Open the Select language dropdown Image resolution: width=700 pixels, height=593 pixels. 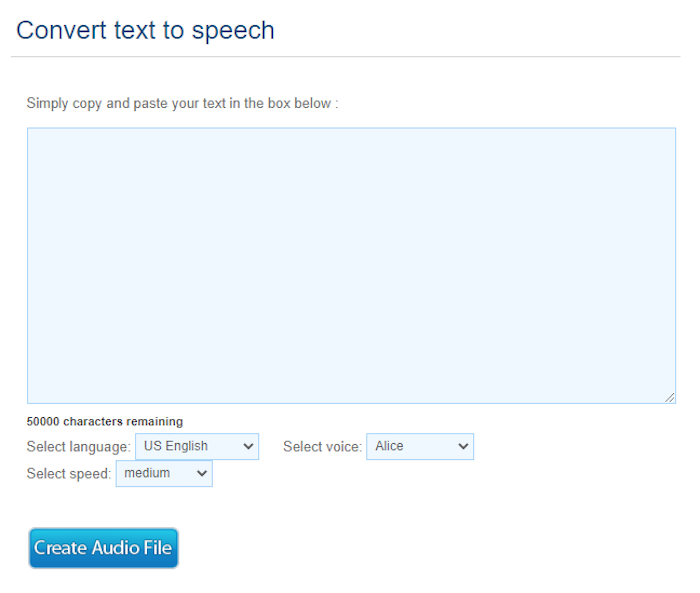(x=197, y=446)
